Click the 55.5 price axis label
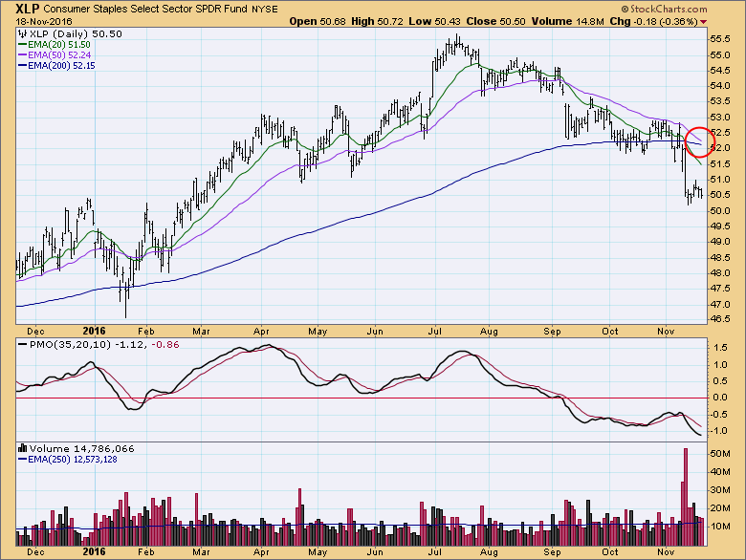This screenshot has height=560, width=746. [x=720, y=39]
